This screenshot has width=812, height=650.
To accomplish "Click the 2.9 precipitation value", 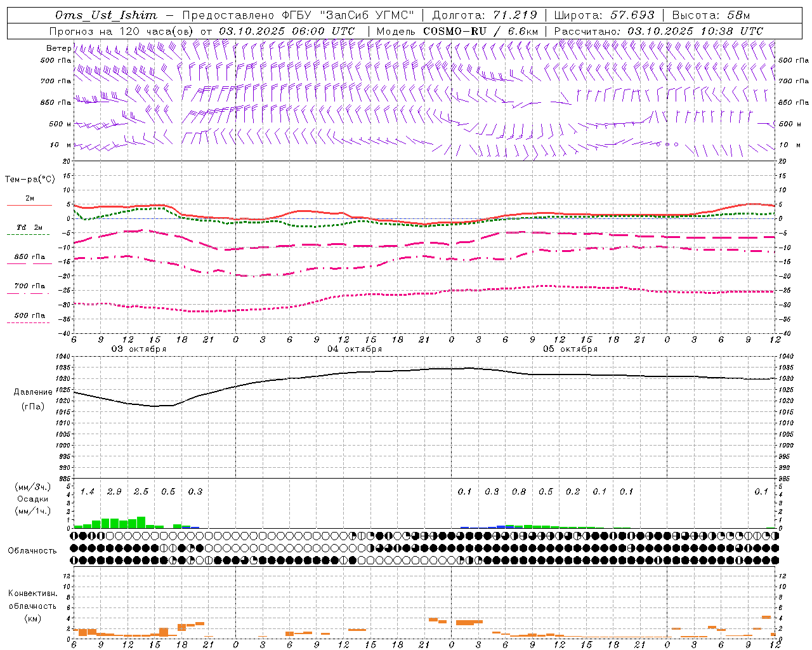I will point(114,492).
